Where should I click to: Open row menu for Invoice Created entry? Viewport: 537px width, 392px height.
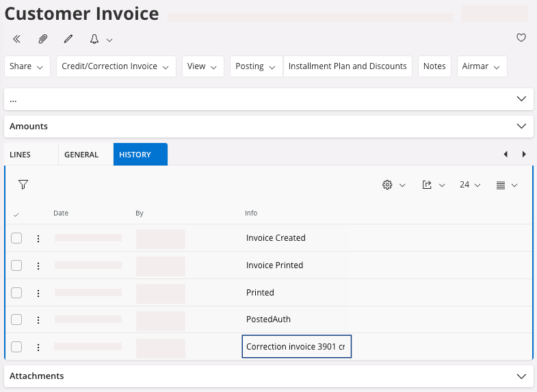(x=38, y=238)
